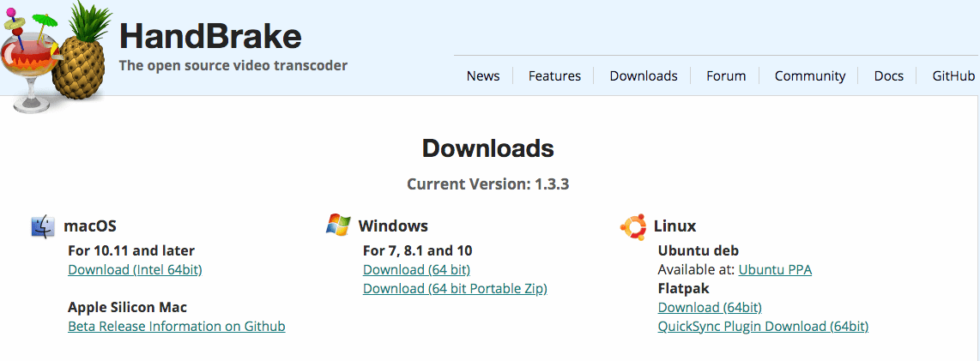Click the HandBrake title text
Image resolution: width=980 pixels, height=361 pixels.
[x=210, y=36]
